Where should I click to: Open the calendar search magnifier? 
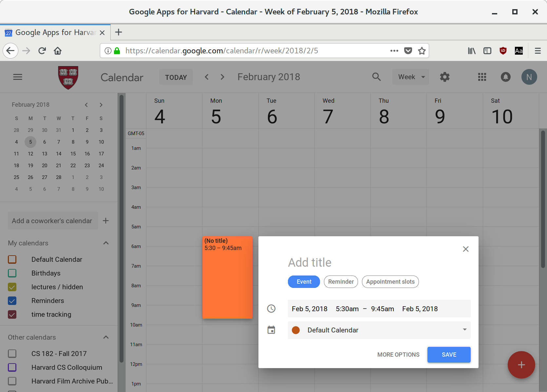[377, 77]
